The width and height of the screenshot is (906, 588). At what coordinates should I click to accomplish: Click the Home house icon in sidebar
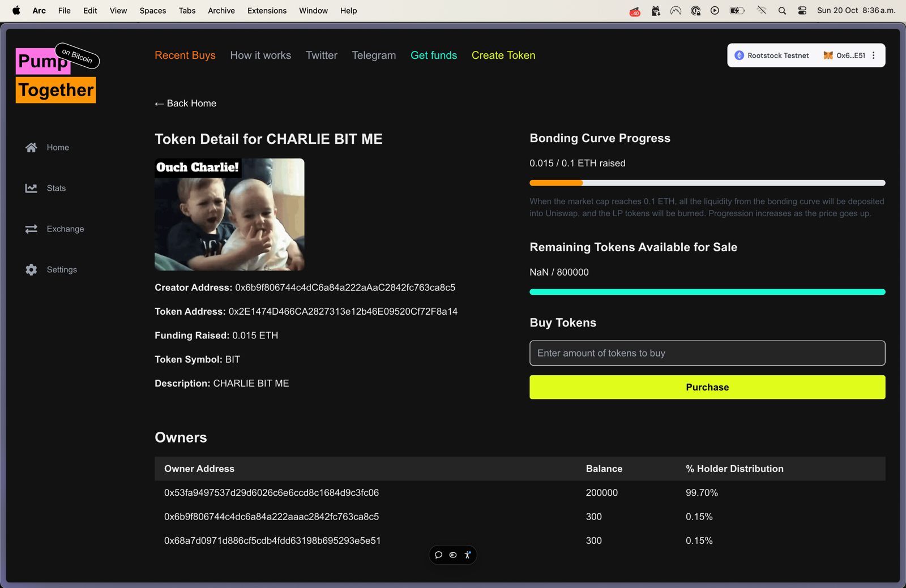(x=31, y=147)
